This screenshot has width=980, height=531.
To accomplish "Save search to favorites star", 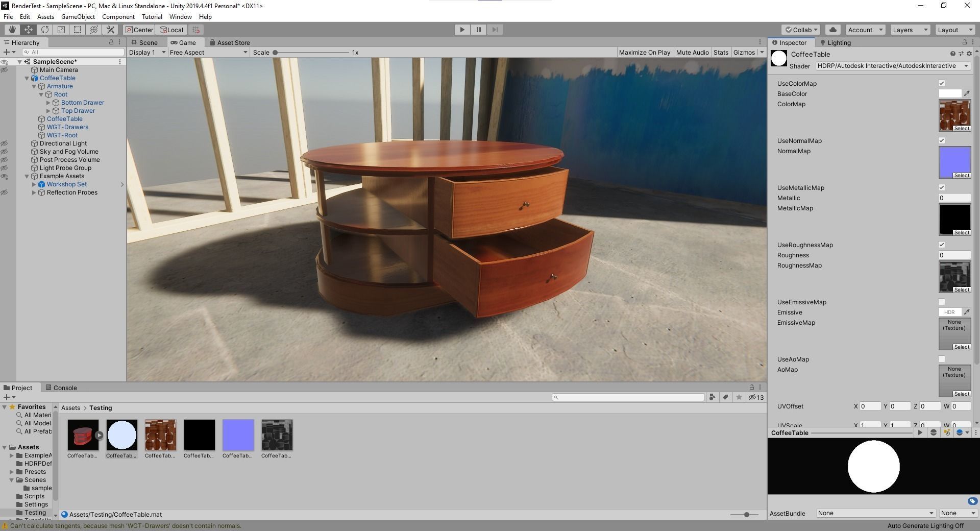I will [x=739, y=397].
